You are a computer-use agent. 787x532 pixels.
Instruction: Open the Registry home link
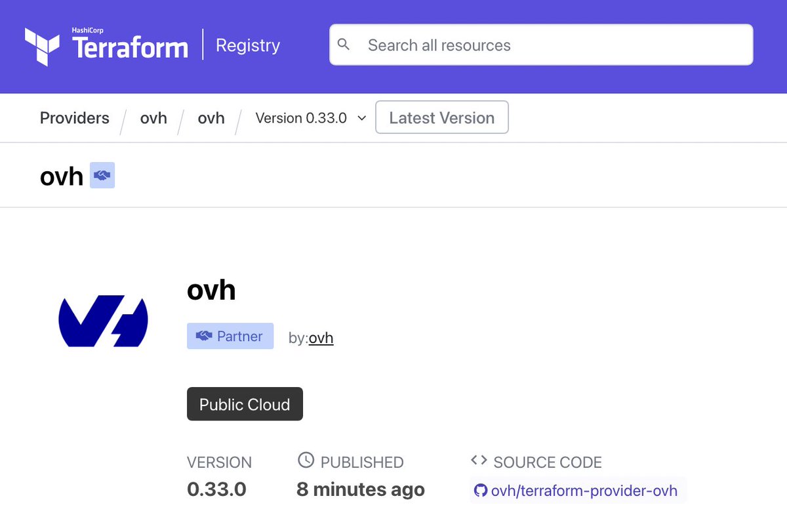pyautogui.click(x=248, y=45)
